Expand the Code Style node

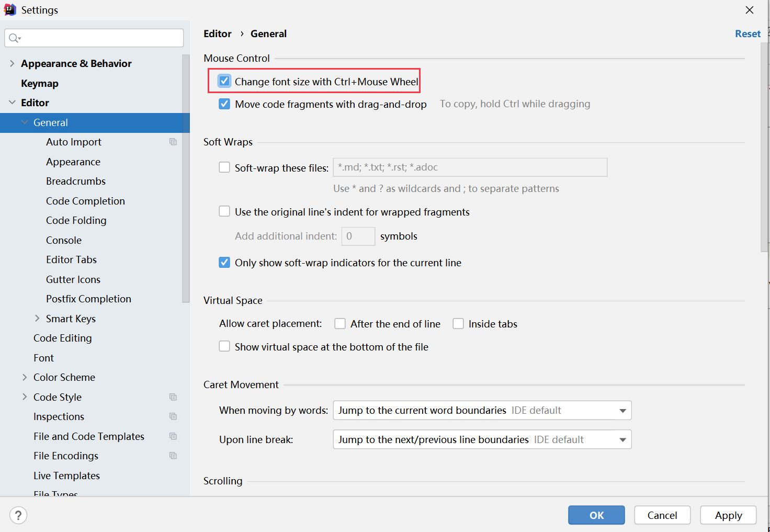[x=25, y=397]
